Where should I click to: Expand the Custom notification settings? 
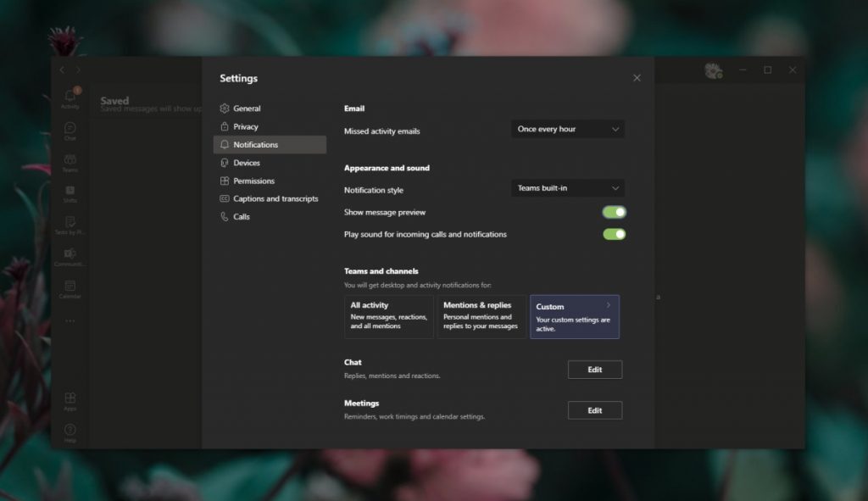(574, 316)
